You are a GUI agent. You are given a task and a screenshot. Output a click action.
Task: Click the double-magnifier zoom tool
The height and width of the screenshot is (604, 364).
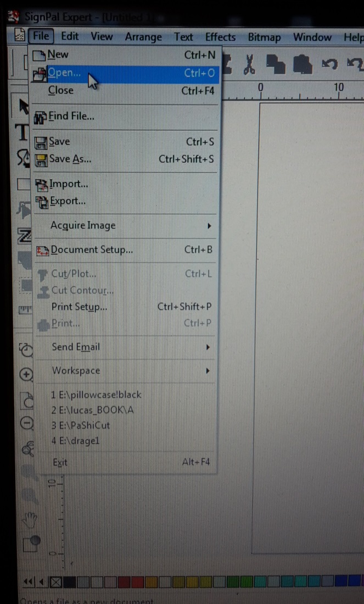coord(28,448)
